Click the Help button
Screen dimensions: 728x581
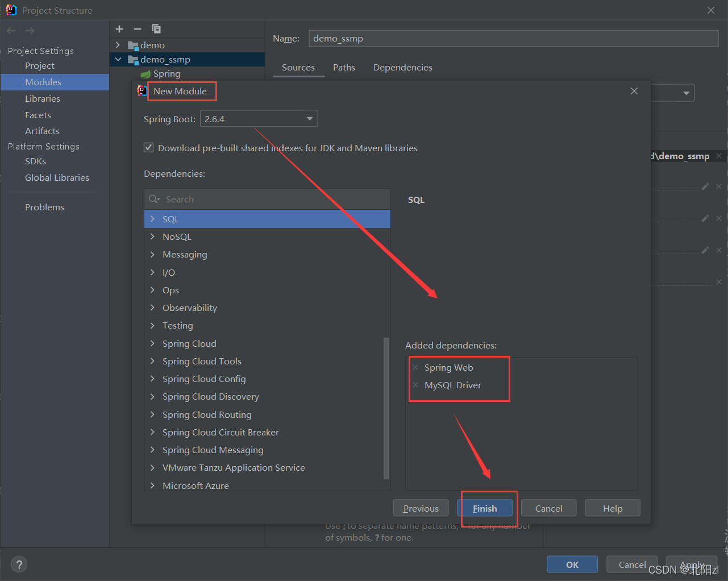tap(613, 508)
